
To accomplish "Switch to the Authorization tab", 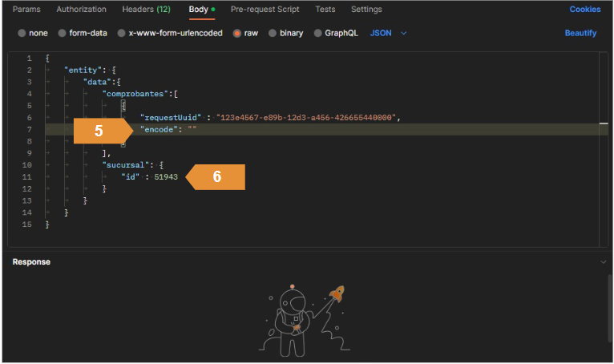I will [x=81, y=10].
